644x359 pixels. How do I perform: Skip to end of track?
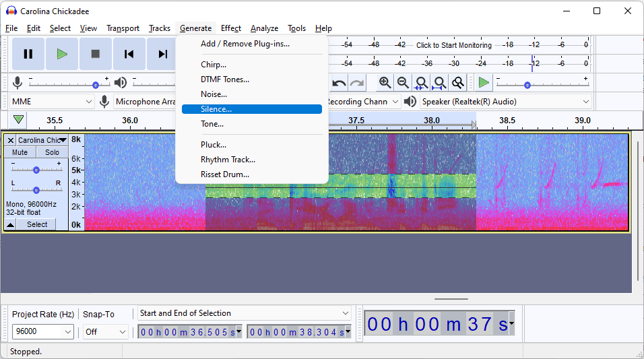tap(162, 54)
